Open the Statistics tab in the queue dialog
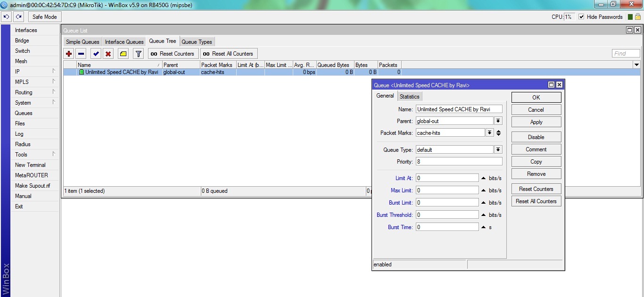The image size is (644, 297). [409, 97]
